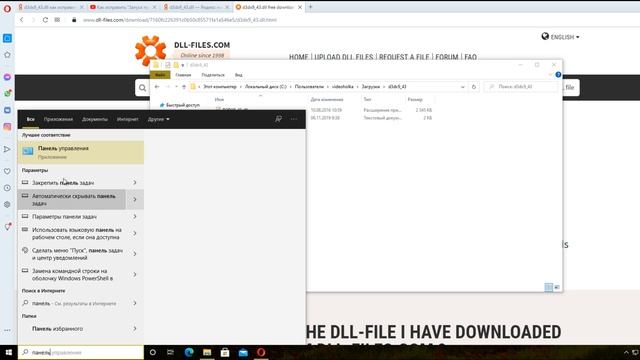Expand Параметры панели задач arrow
Viewport: 640px width, 360px height.
135,216
